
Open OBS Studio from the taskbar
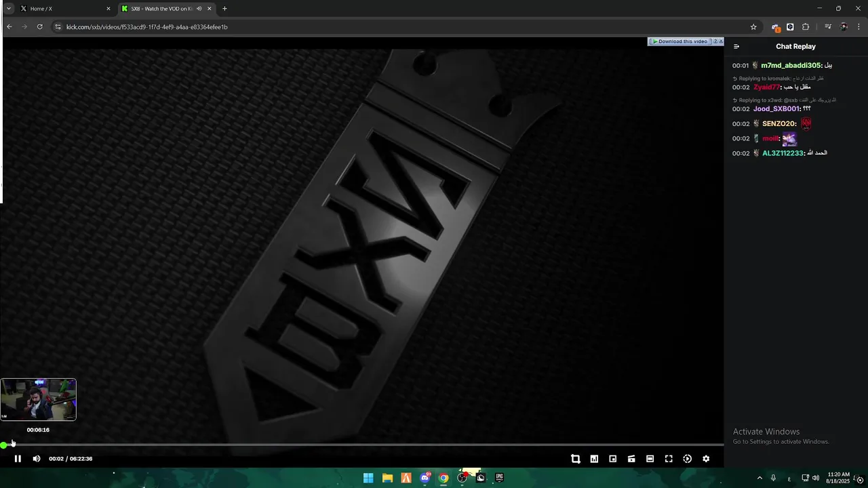(462, 478)
